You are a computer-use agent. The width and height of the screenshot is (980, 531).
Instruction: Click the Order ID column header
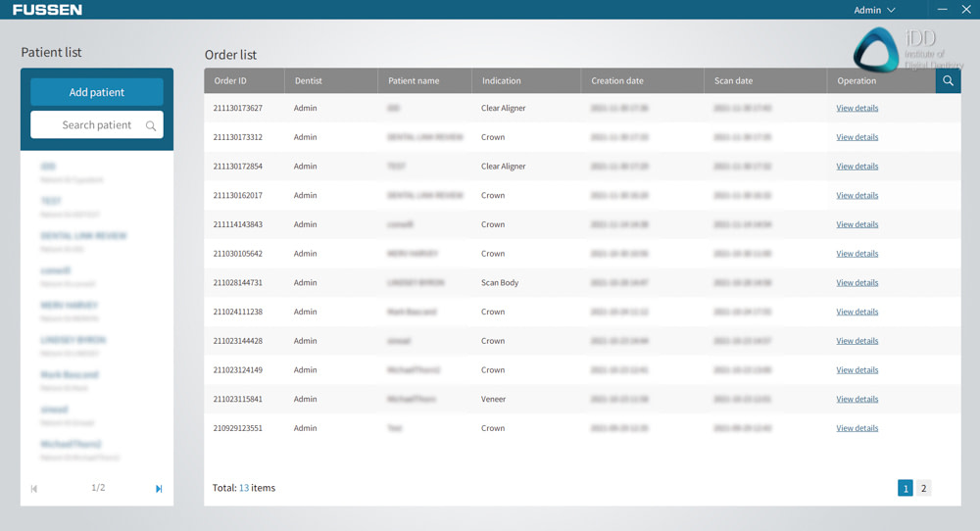(x=244, y=80)
